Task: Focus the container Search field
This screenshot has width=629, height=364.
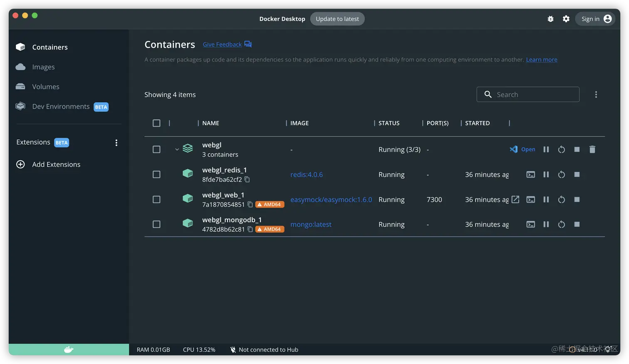Action: pyautogui.click(x=528, y=94)
